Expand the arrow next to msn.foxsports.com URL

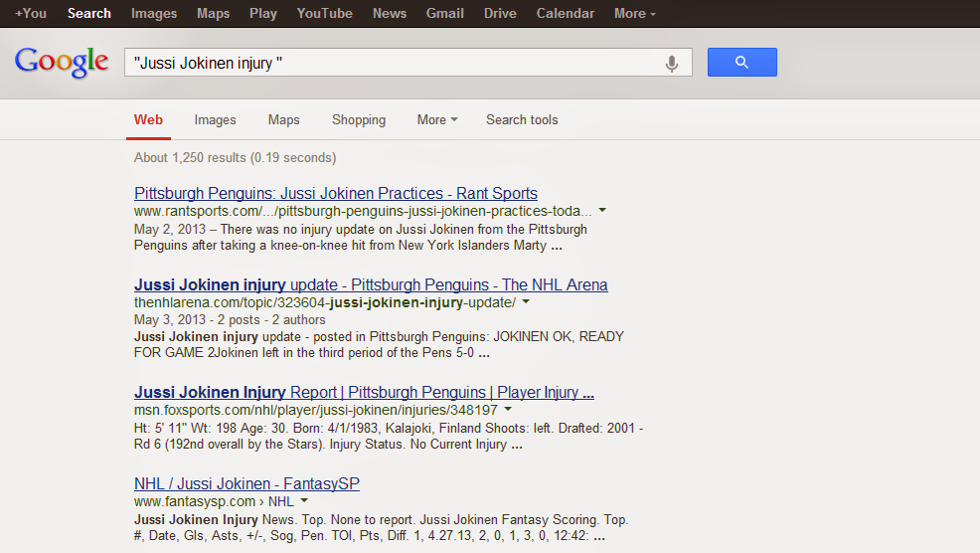point(508,409)
